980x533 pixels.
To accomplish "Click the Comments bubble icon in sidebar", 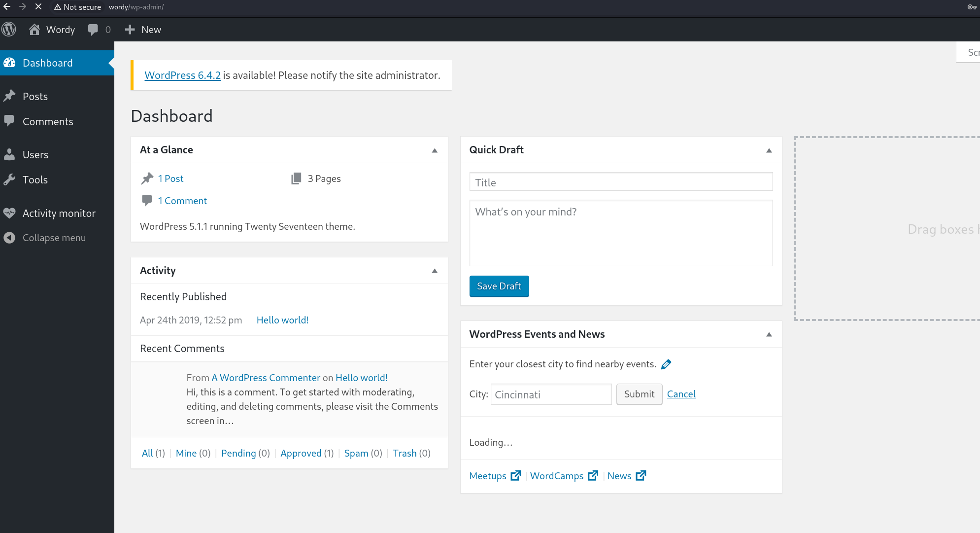I will click(x=9, y=121).
